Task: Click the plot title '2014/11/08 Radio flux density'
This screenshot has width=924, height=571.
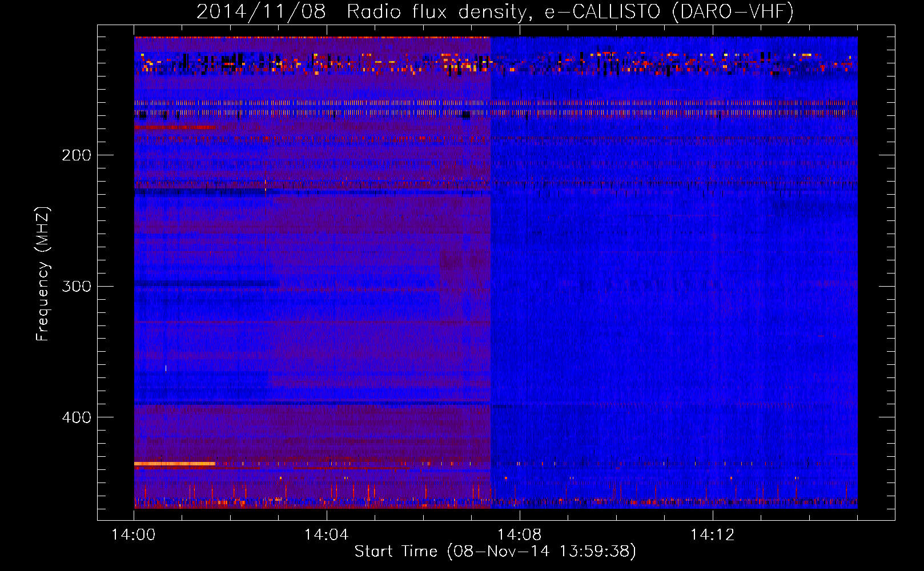Action: click(495, 11)
